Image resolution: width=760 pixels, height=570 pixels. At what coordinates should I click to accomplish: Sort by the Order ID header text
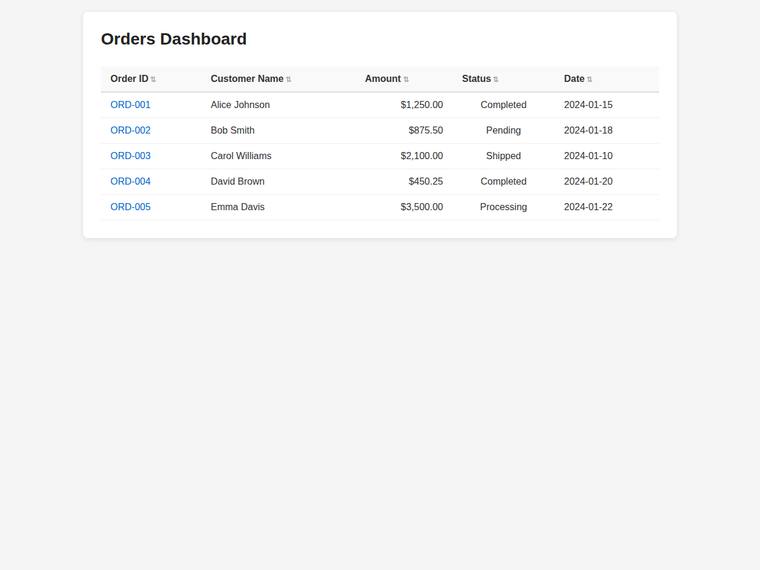click(x=129, y=79)
